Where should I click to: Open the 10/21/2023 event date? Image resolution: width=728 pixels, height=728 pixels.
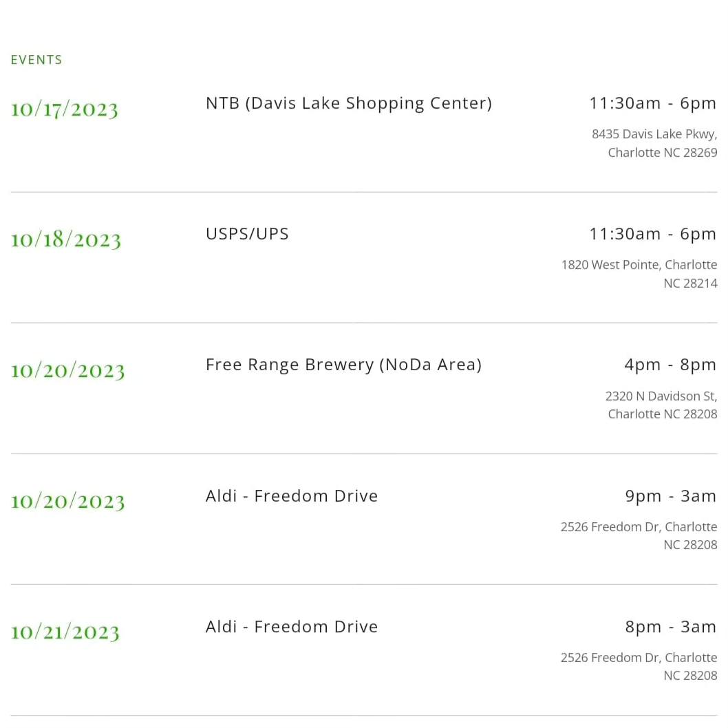[65, 632]
